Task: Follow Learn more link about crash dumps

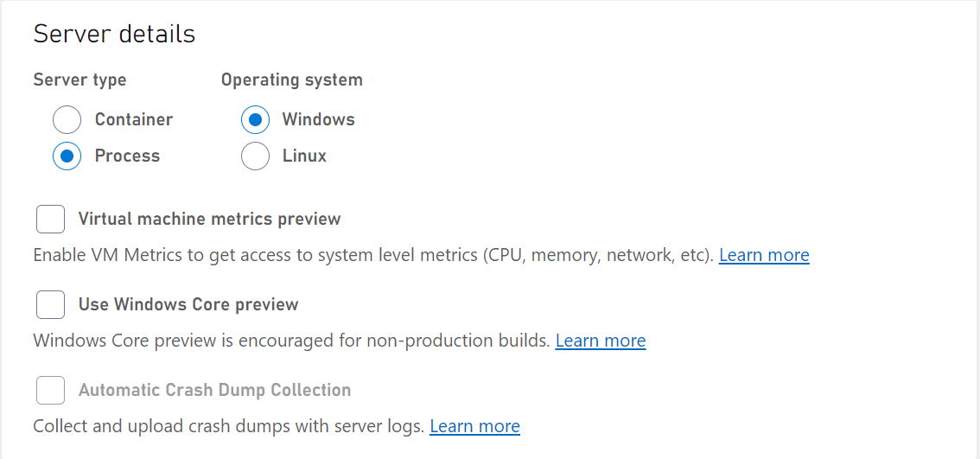Action: pos(474,426)
